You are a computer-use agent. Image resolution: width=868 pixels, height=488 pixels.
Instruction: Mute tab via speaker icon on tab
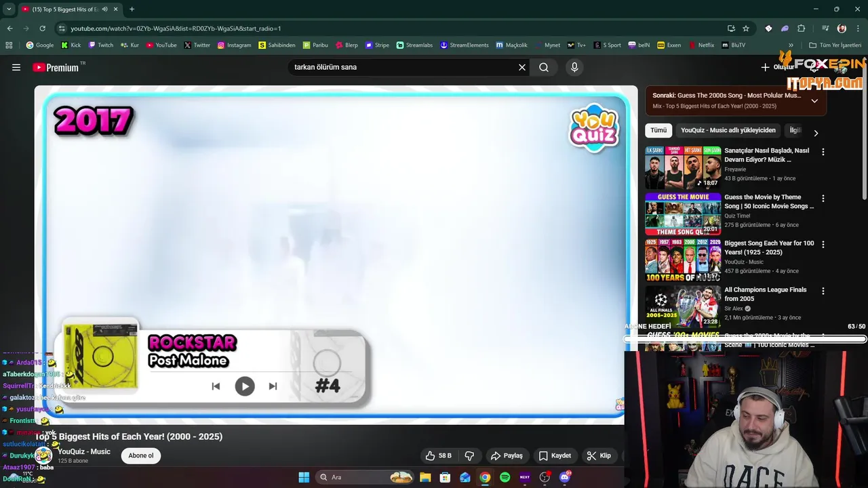pos(104,9)
